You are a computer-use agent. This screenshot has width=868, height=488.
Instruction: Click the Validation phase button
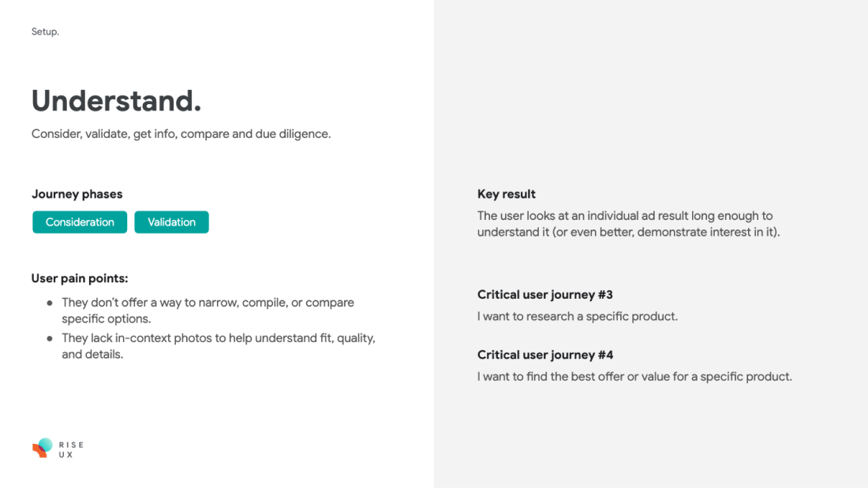pyautogui.click(x=171, y=222)
